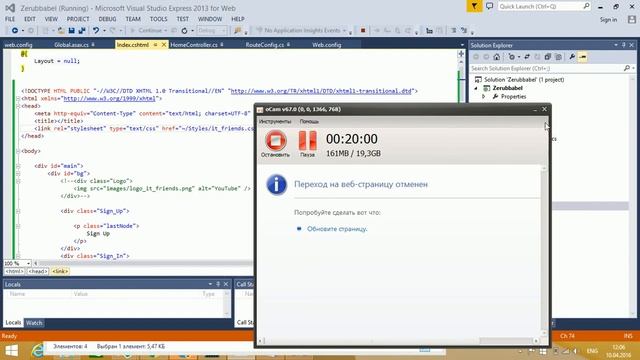Image resolution: width=640 pixels, height=360 pixels.
Task: Click the w3.org xhtml1-transitional.dtd link
Action: pyautogui.click(x=321, y=91)
